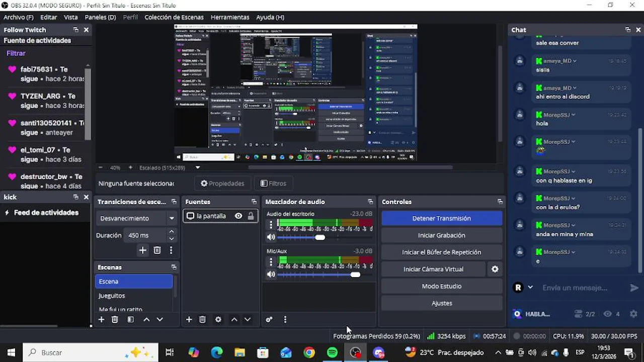Open transition options three-dot menu
Viewport: 644px width, 362px height.
171,250
